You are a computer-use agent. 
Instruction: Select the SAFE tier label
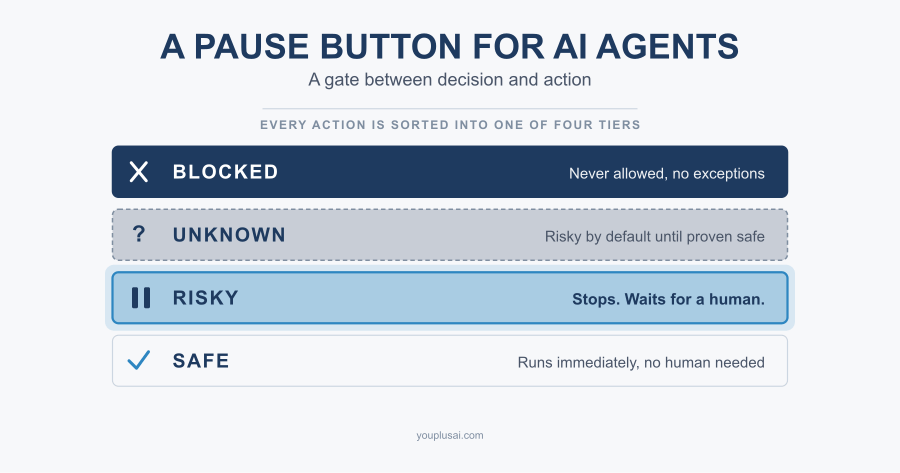(x=201, y=361)
